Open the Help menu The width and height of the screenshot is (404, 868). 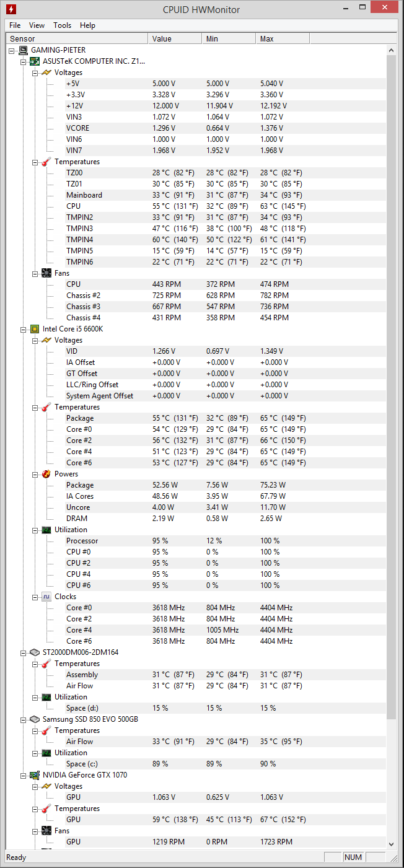click(88, 25)
